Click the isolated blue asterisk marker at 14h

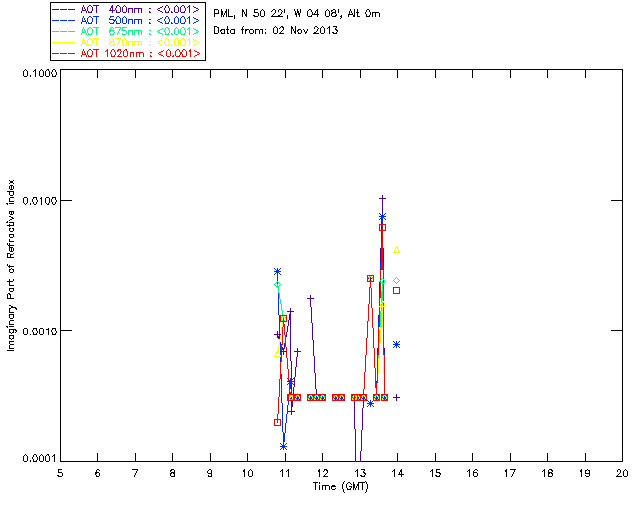(396, 345)
